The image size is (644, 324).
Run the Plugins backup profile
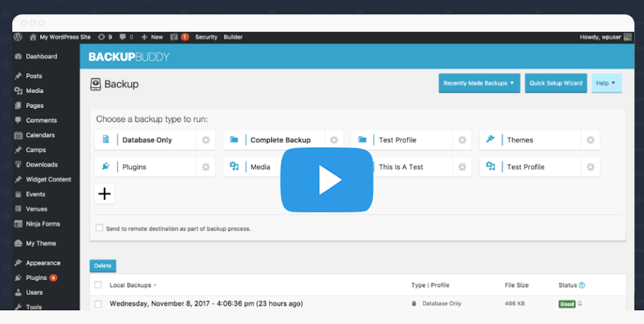(x=134, y=167)
